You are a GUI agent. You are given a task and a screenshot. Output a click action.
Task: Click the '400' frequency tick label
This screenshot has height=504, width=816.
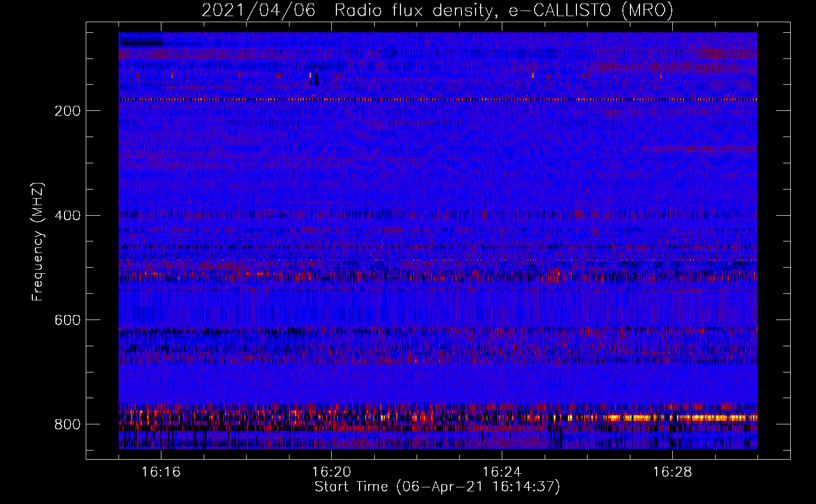coord(68,216)
